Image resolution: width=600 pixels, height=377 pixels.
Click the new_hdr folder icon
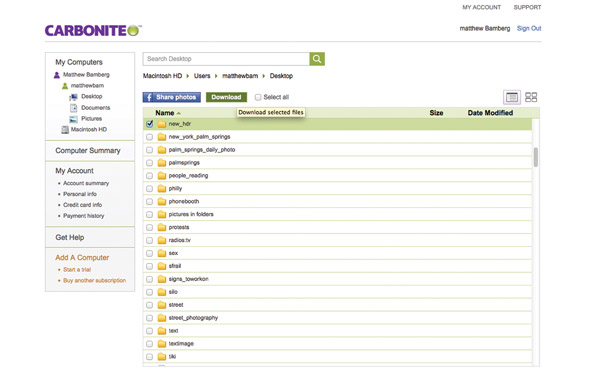(x=162, y=124)
